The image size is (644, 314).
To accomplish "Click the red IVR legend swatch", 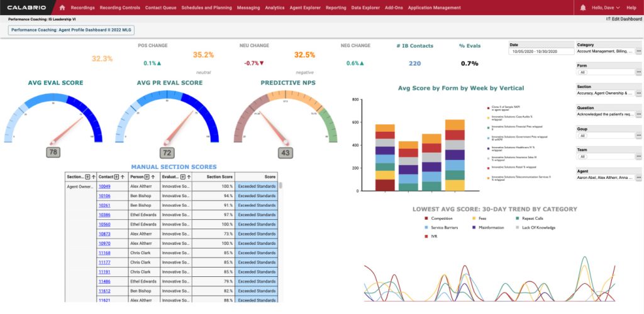I will [x=426, y=236].
